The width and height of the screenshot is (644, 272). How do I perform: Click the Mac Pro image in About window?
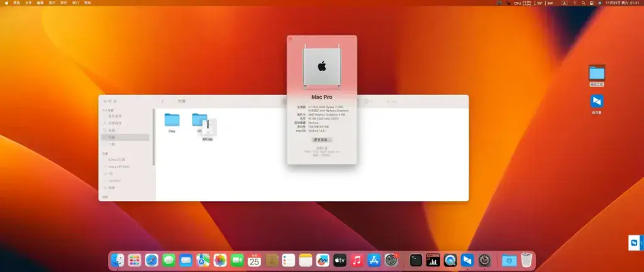click(x=322, y=67)
